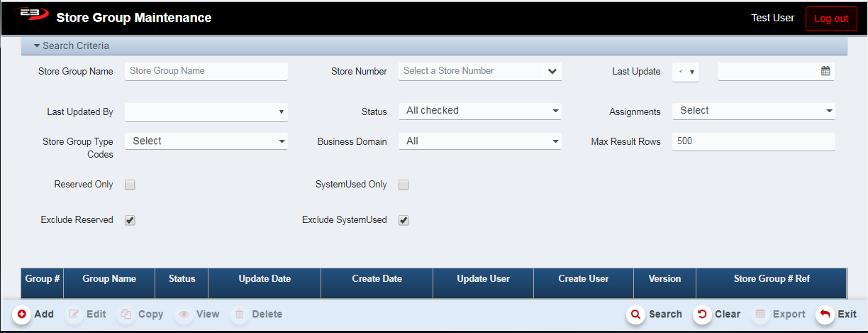This screenshot has height=333, width=868.
Task: Open the Status dropdown
Action: (479, 111)
